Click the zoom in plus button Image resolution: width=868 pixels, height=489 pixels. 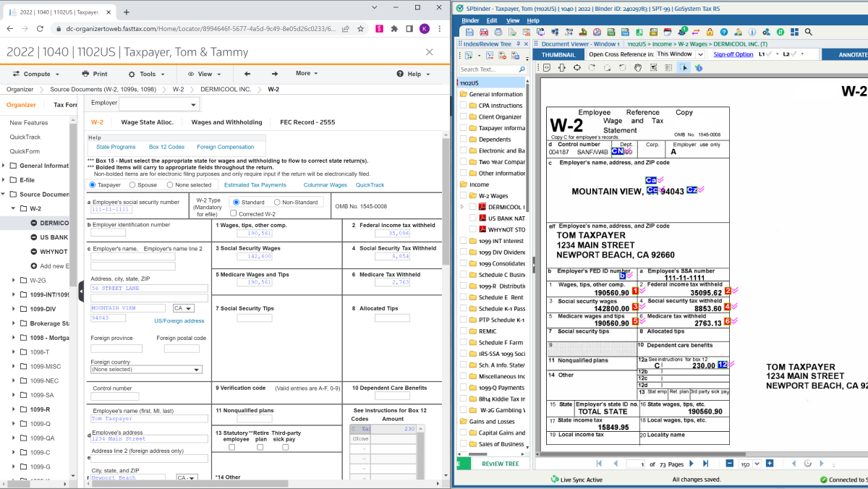(770, 464)
